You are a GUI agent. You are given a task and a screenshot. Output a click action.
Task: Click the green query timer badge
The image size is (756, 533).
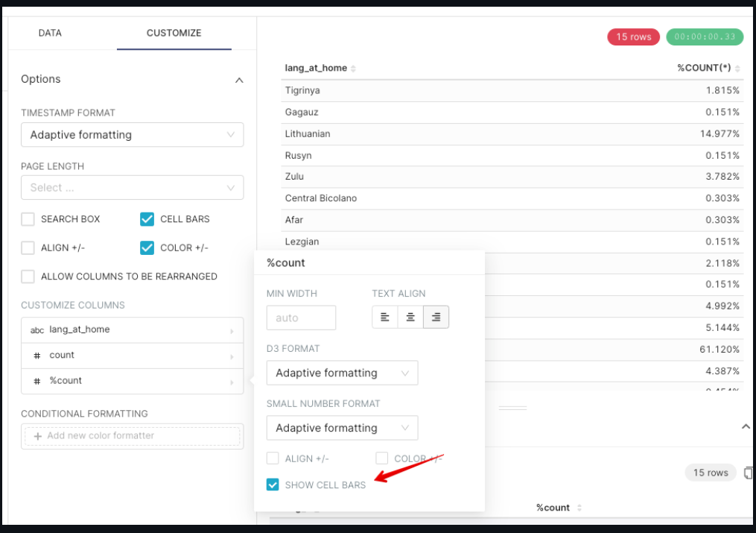pyautogui.click(x=705, y=37)
